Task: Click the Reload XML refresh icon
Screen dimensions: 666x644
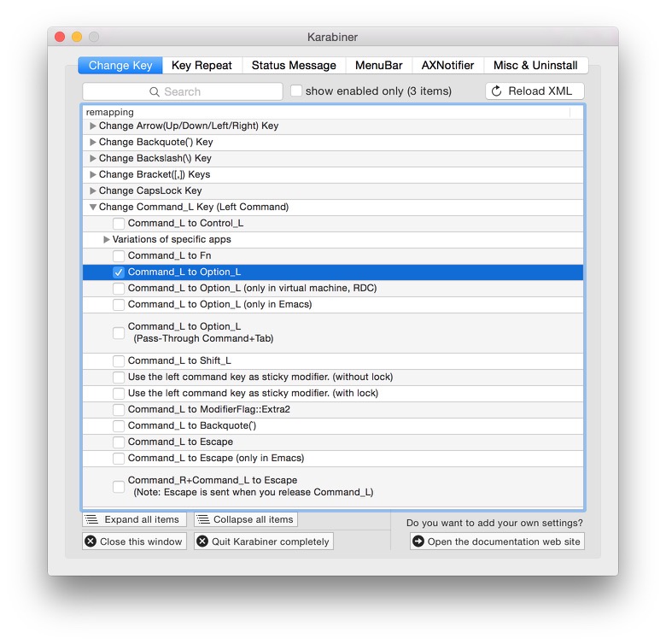Action: (x=496, y=91)
